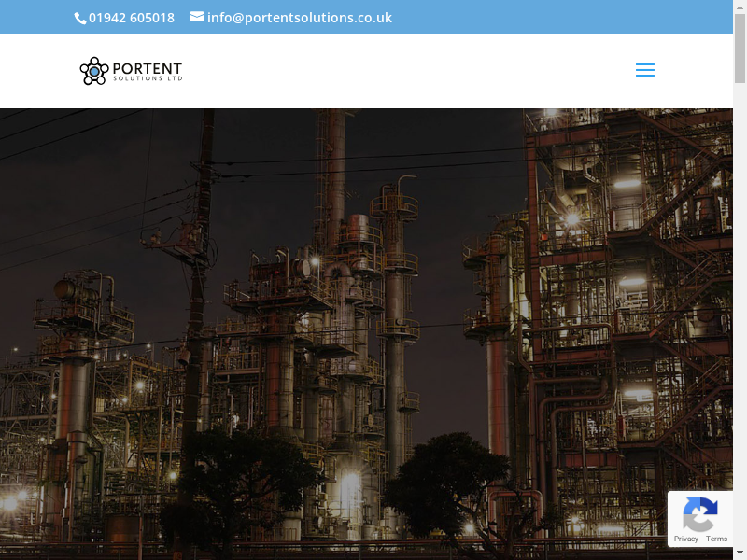Viewport: 747px width, 560px height.
Task: Click the scrollbar up arrow
Action: tap(740, 7)
